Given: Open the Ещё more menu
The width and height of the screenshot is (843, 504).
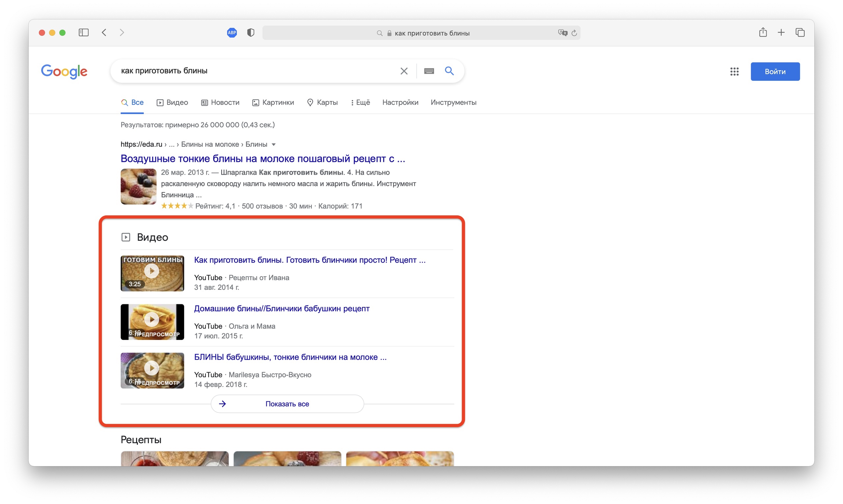Looking at the screenshot, I should coord(360,102).
